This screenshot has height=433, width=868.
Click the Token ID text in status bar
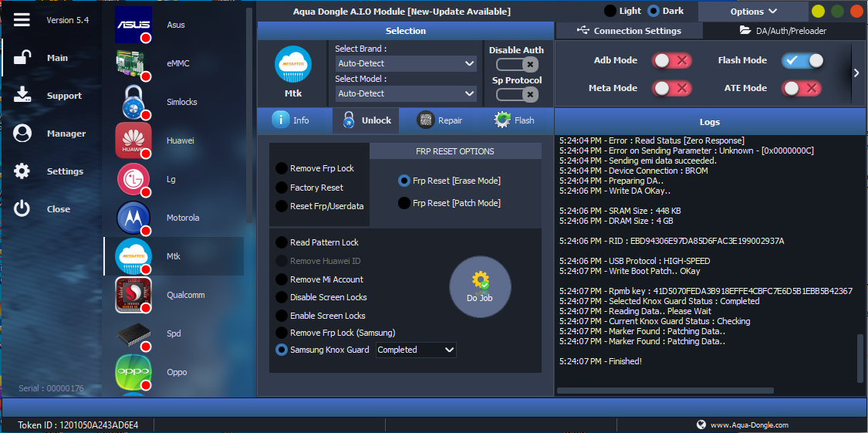78,425
